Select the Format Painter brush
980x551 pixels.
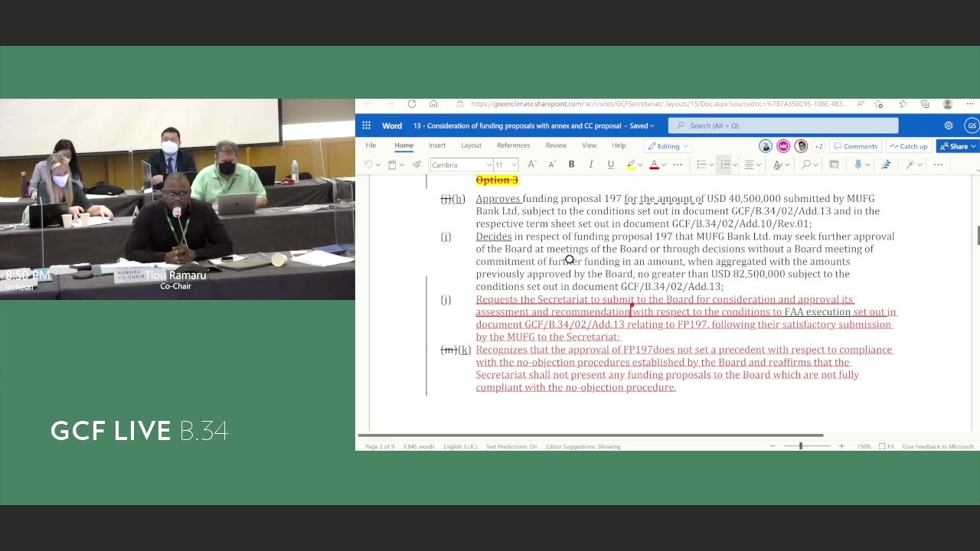(416, 165)
